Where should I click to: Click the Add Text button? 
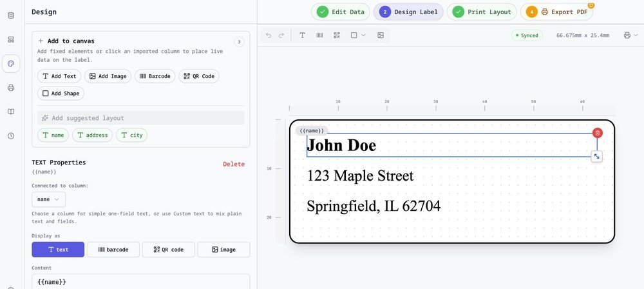click(59, 76)
